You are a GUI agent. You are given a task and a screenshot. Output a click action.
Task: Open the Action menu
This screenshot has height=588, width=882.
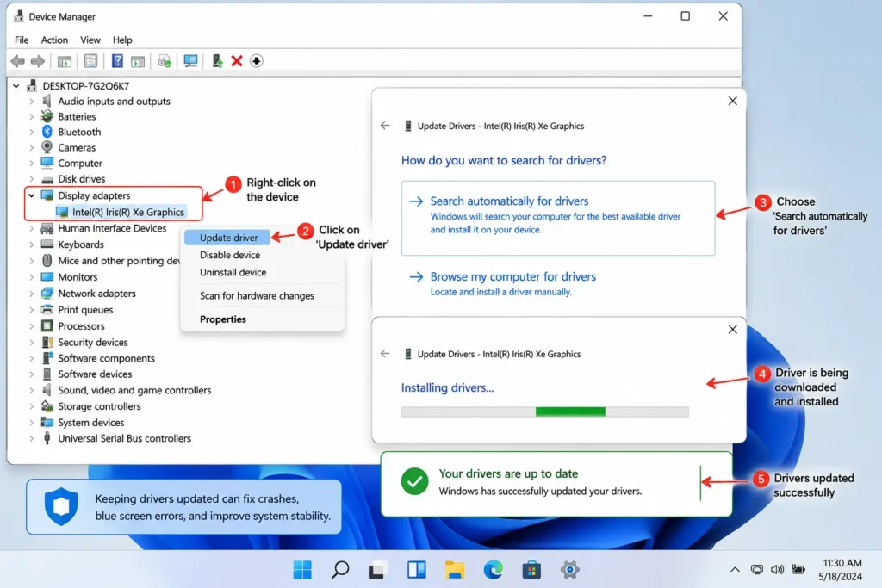click(54, 40)
